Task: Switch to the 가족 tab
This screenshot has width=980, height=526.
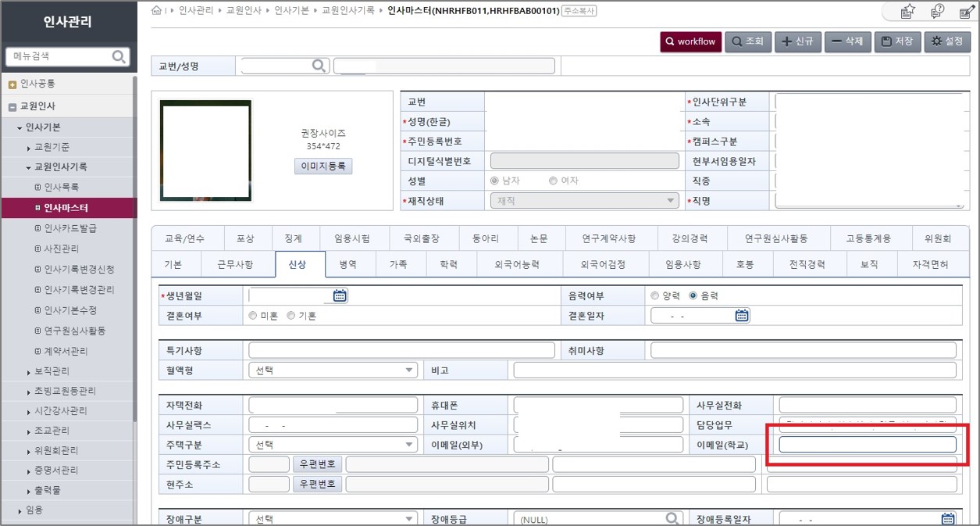Action: 397,265
